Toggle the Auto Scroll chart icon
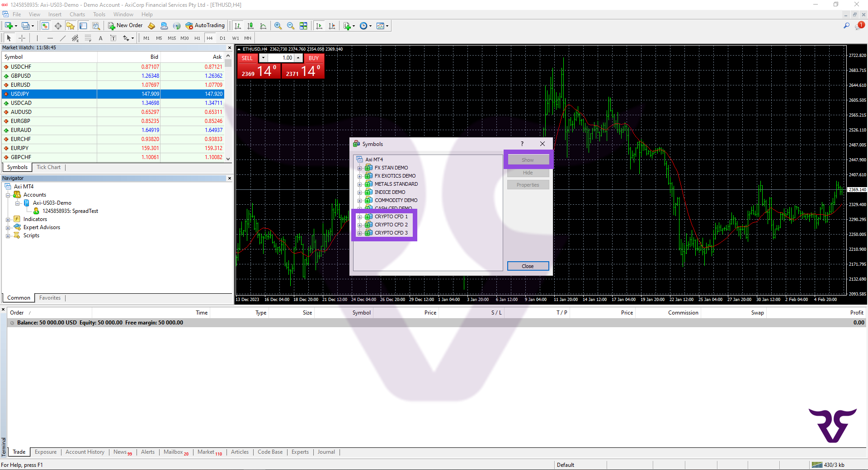Viewport: 868px width, 470px height. tap(319, 26)
